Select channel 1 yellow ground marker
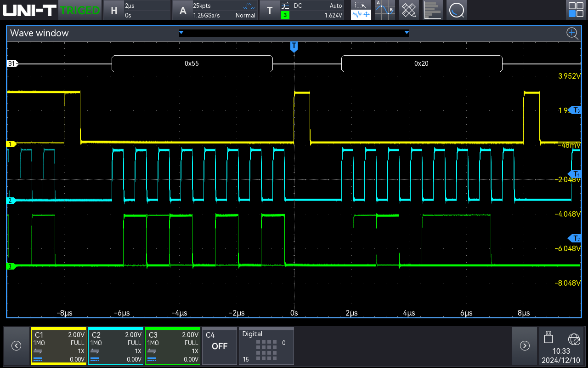588x368 pixels. [x=11, y=144]
